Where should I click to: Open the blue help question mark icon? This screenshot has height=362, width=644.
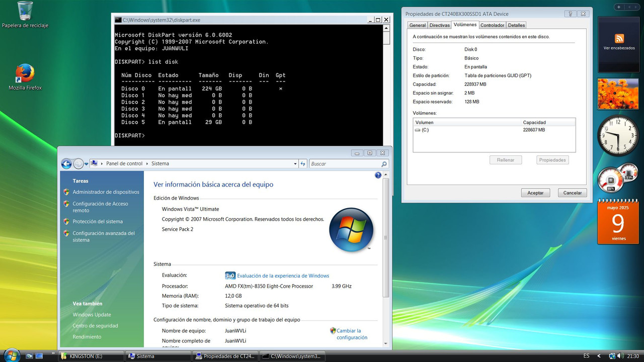click(378, 175)
